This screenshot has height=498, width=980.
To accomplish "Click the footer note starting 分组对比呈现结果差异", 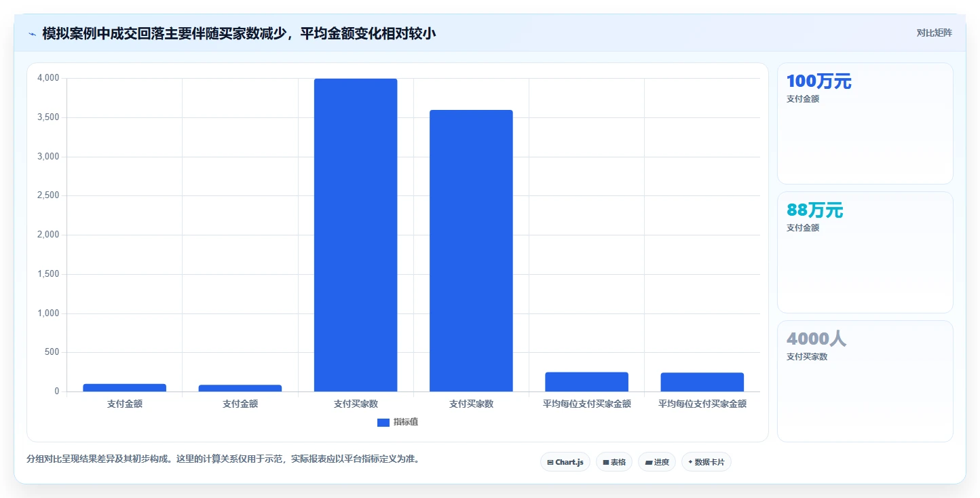I will coord(223,459).
